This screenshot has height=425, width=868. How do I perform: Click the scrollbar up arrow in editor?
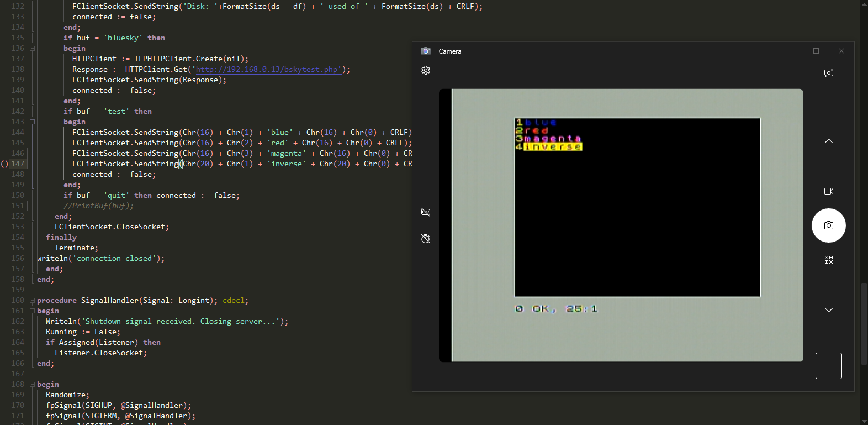tap(864, 3)
